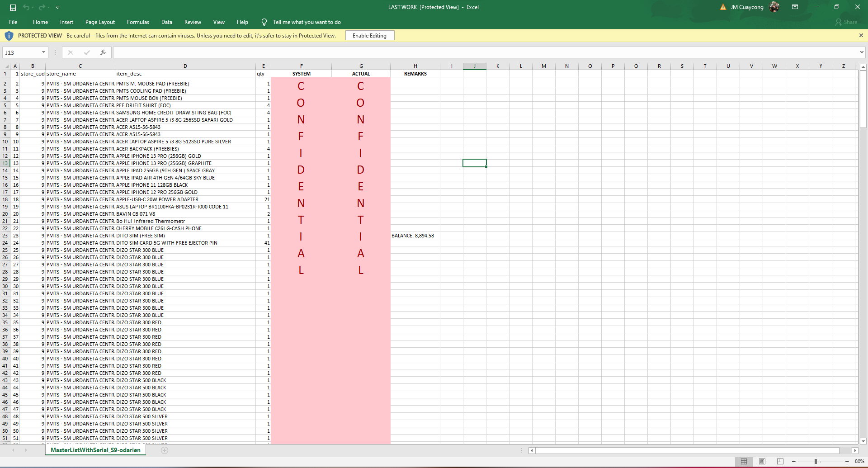Switch to Normal view icon

(744, 461)
